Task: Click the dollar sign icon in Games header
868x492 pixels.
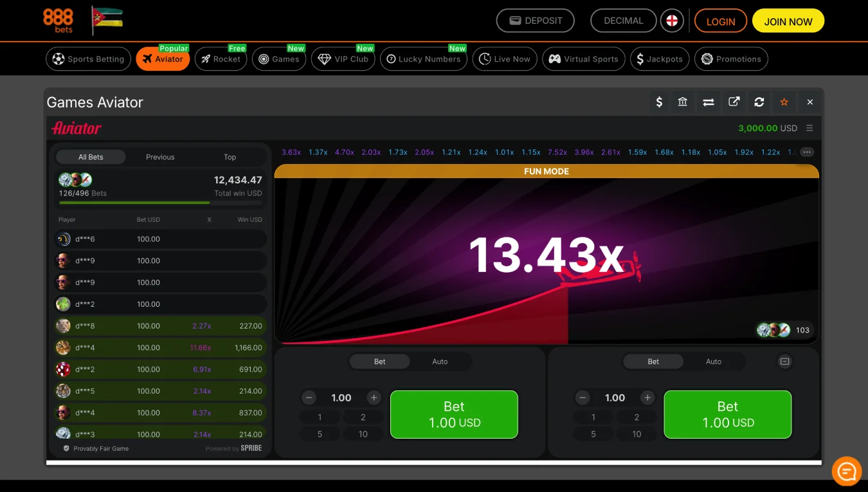Action: coord(659,102)
